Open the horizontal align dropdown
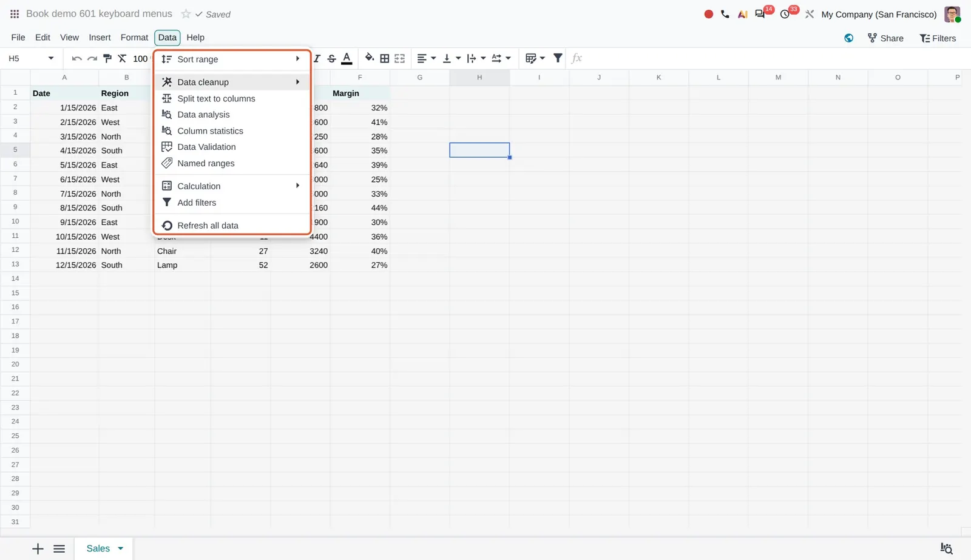 (x=427, y=58)
